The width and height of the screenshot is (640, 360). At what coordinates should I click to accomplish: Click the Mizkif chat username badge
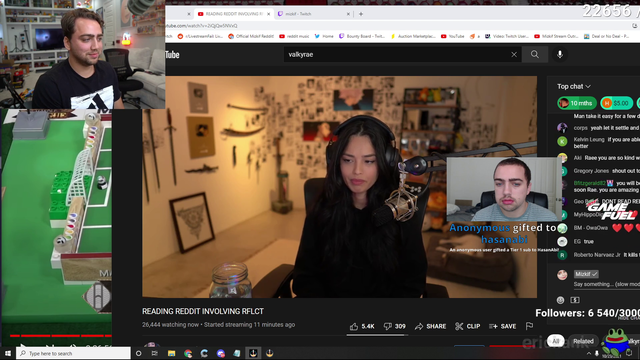[586, 274]
